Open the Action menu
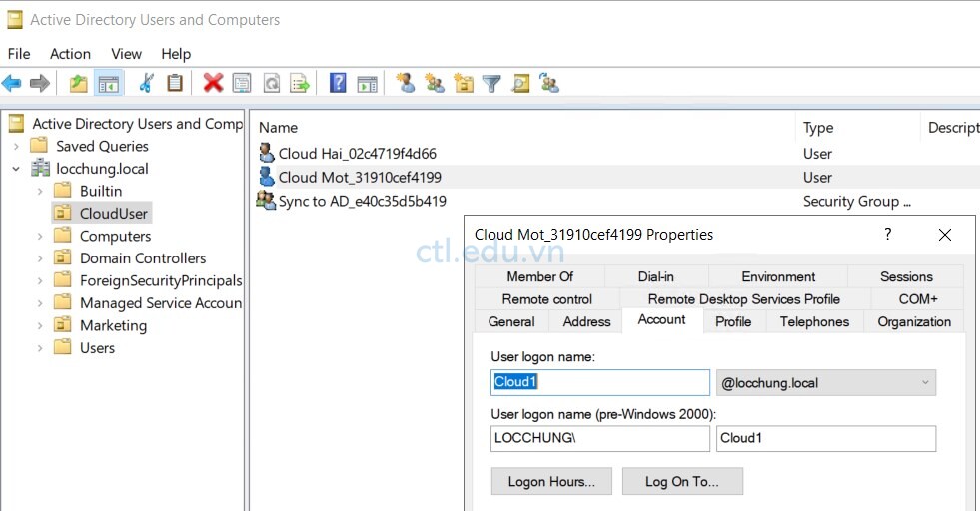Image resolution: width=980 pixels, height=511 pixels. click(x=70, y=54)
